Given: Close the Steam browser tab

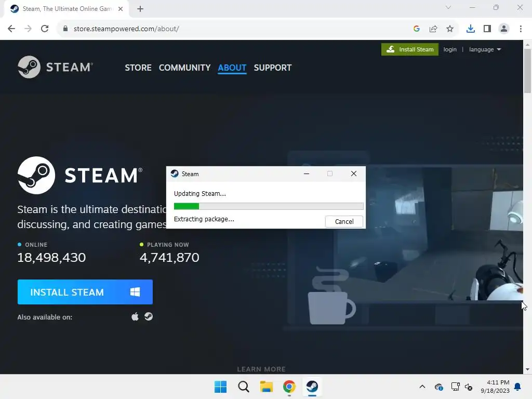Looking at the screenshot, I should (121, 9).
